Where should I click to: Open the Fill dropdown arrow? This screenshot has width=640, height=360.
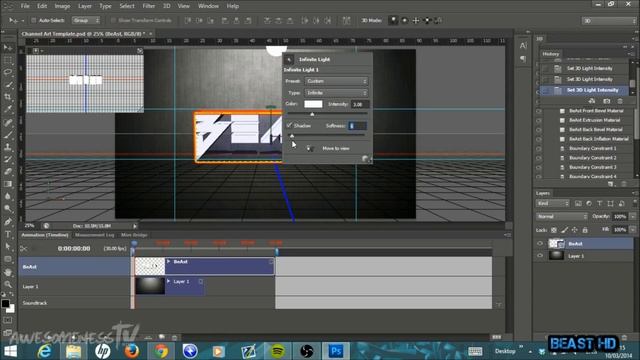pos(633,230)
